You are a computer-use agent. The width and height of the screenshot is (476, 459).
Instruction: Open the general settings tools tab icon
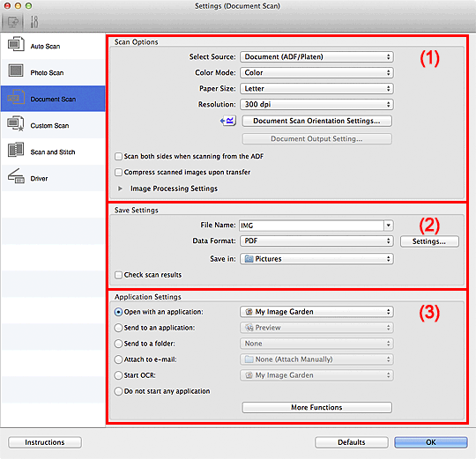pyautogui.click(x=34, y=22)
